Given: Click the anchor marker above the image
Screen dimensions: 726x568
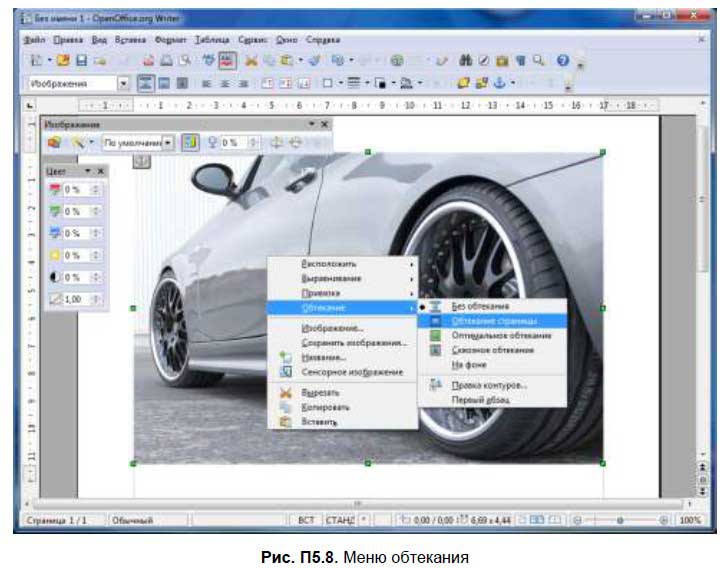Looking at the screenshot, I should coord(141,161).
